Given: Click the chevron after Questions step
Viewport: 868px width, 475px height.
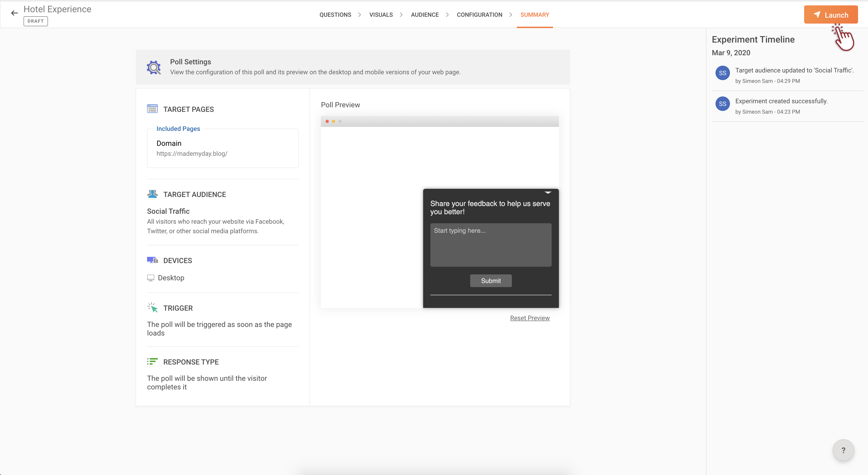Looking at the screenshot, I should (x=360, y=15).
